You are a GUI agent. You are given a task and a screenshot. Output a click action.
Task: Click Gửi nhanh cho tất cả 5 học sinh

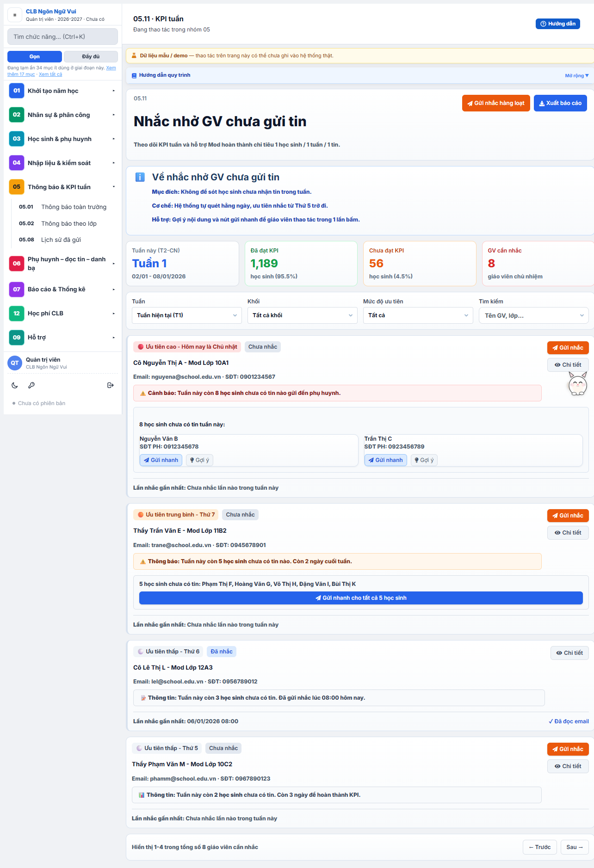(361, 598)
